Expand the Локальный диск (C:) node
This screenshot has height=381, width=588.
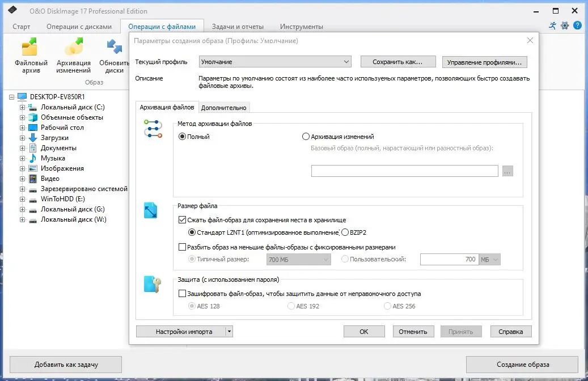click(22, 107)
